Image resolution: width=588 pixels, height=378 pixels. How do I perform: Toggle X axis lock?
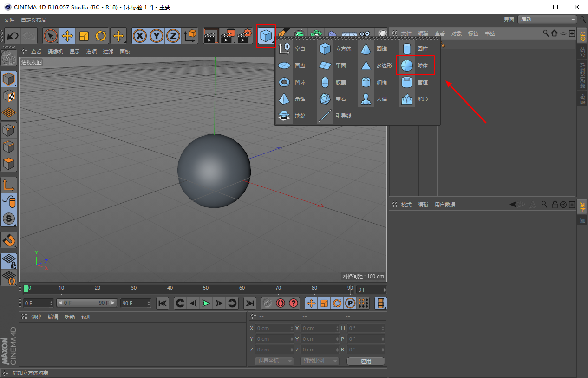[140, 36]
